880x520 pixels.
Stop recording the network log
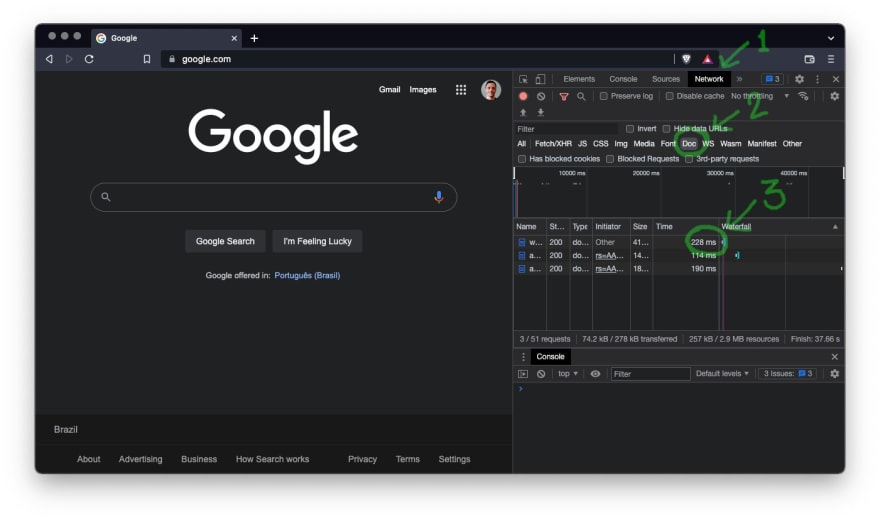pos(523,96)
